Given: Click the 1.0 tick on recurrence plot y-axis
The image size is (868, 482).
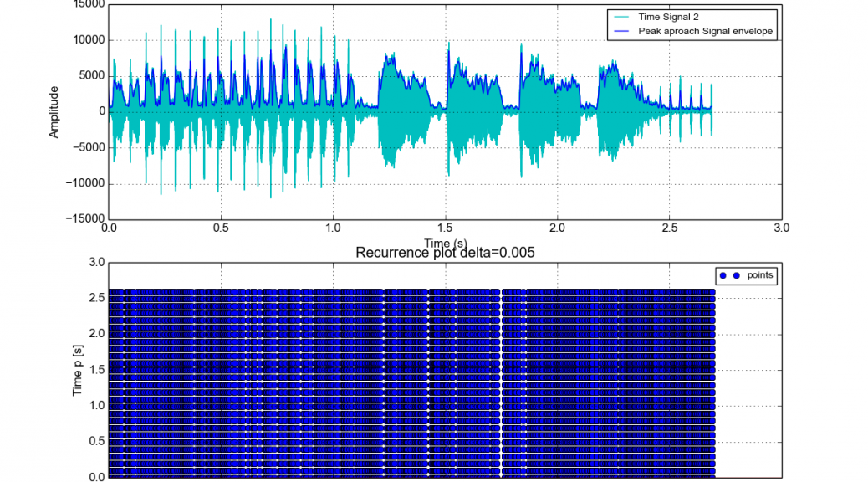Looking at the screenshot, I should coord(97,406).
